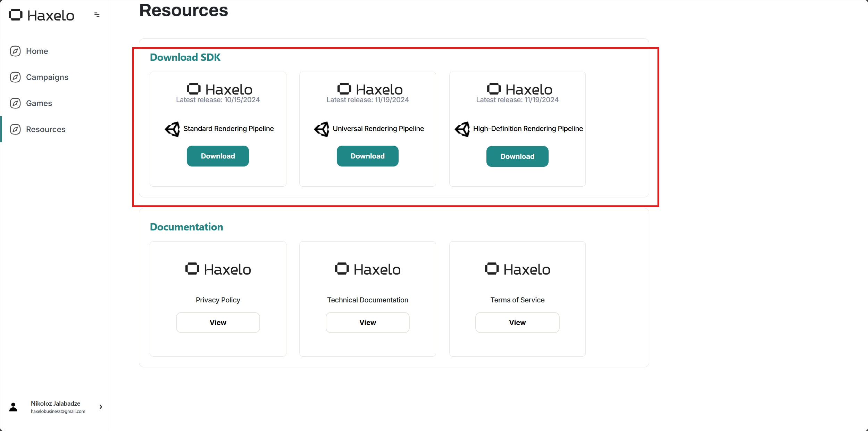Click the Privacy Policy label

point(218,300)
